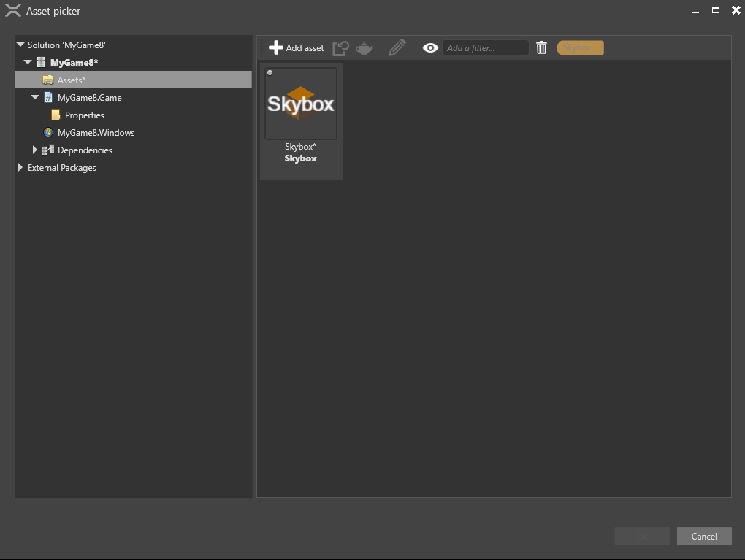The height and width of the screenshot is (560, 745).
Task: Click the Add asset plus icon
Action: click(x=276, y=47)
